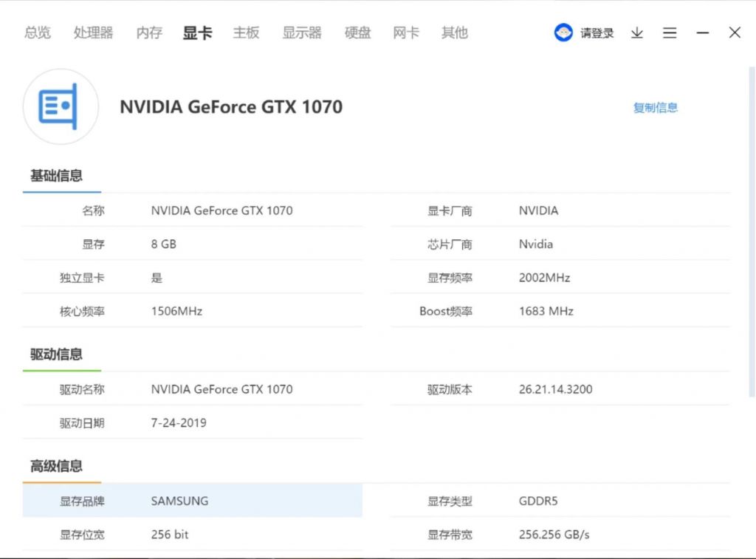Image resolution: width=756 pixels, height=559 pixels.
Task: View the 网卡 network card tab
Action: (405, 32)
